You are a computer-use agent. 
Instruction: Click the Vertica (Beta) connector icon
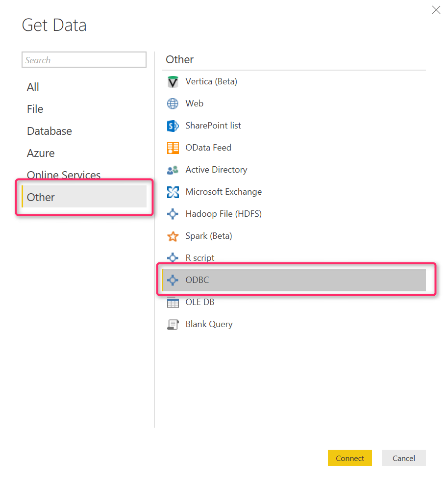173,82
